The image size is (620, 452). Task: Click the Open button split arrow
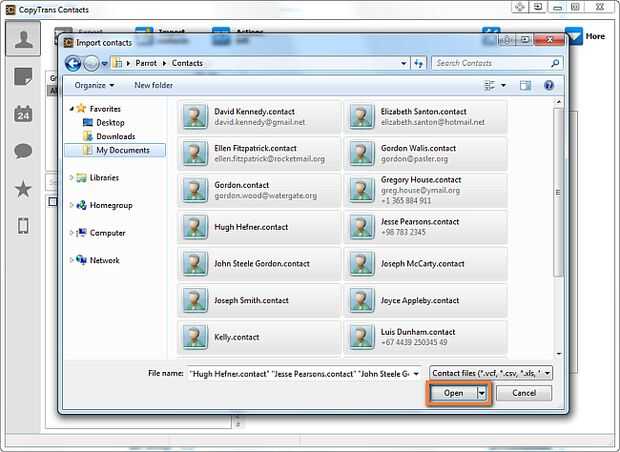482,393
